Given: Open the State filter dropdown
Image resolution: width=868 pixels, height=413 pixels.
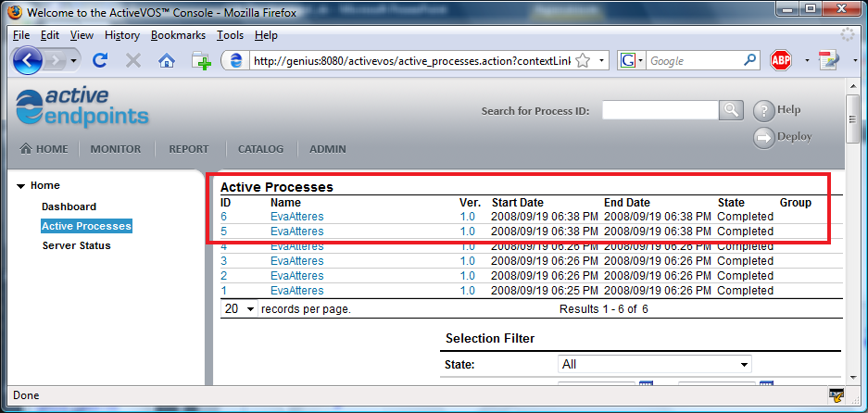Looking at the screenshot, I should (654, 364).
